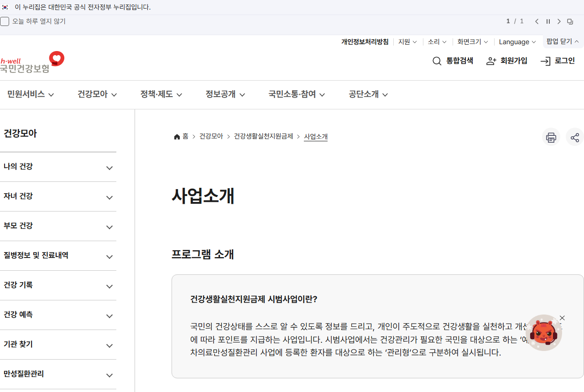Click 건강생활실천지원금제 breadcrumb link
The image size is (584, 392).
click(264, 136)
